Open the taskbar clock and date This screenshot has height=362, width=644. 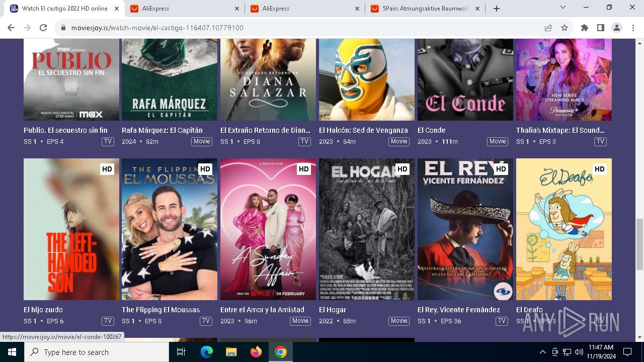pyautogui.click(x=601, y=352)
